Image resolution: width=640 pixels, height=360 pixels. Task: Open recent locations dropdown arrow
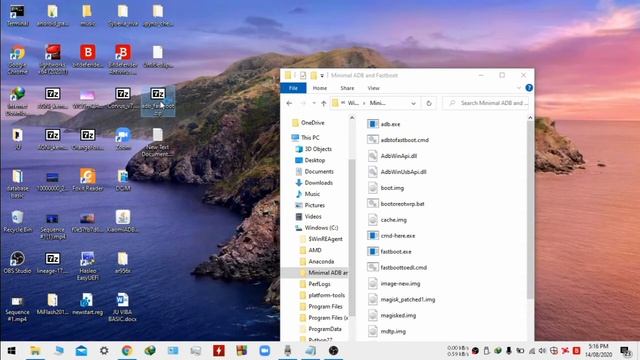[313, 103]
